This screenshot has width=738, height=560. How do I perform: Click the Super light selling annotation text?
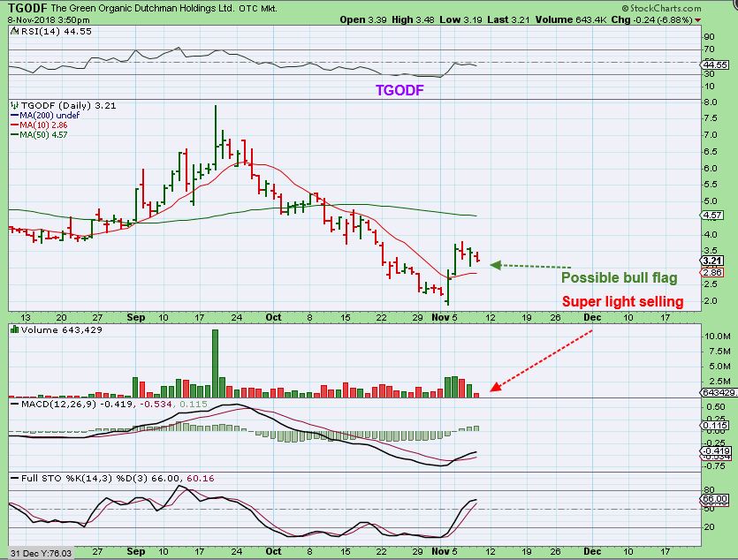coord(622,301)
